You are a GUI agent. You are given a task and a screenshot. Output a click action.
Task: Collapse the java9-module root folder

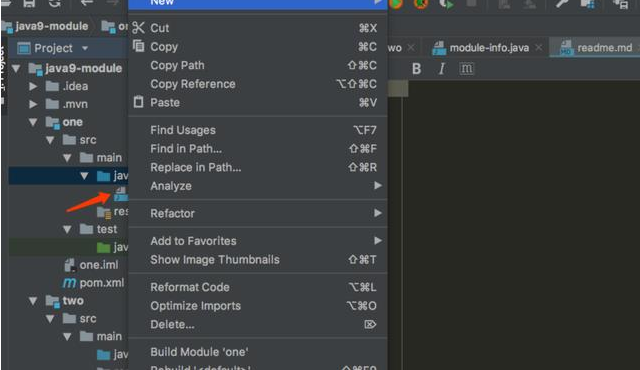pos(16,68)
